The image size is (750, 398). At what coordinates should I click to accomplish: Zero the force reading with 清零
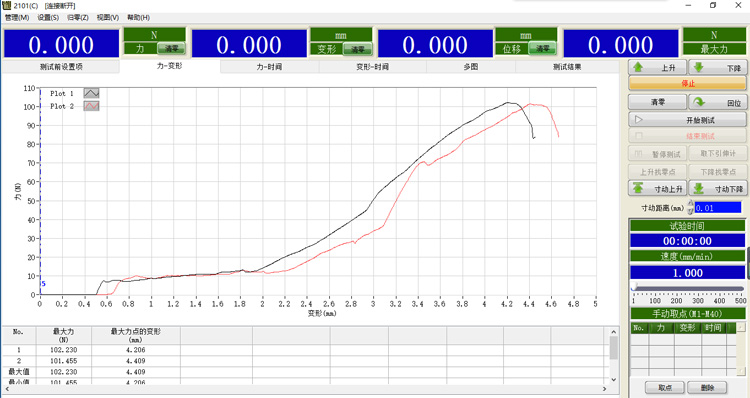click(171, 49)
